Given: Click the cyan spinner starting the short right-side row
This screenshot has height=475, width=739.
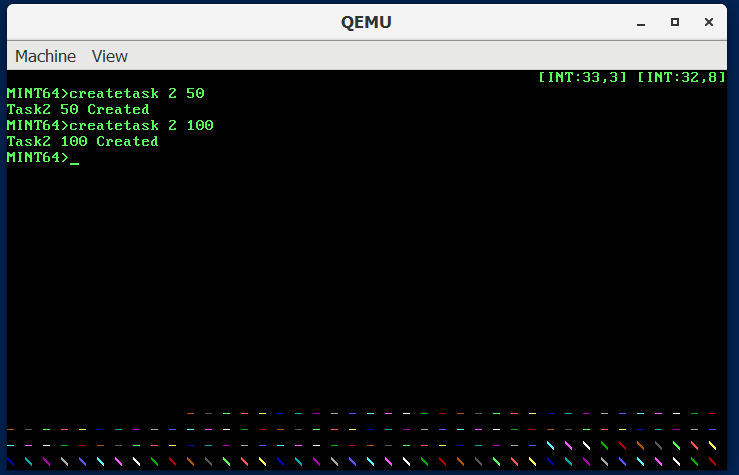Looking at the screenshot, I should click(x=551, y=445).
